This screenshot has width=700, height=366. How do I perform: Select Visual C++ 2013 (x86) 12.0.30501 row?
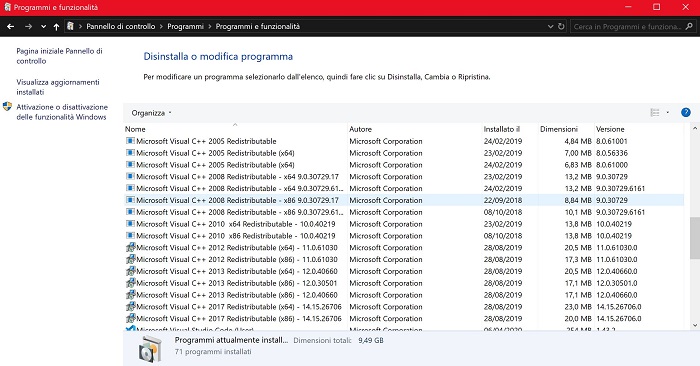(404, 283)
